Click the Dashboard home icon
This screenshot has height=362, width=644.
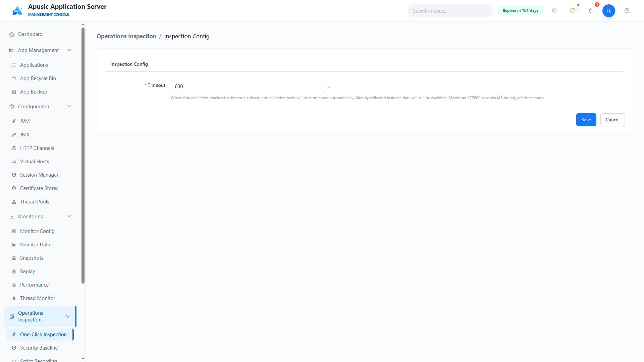(12, 34)
